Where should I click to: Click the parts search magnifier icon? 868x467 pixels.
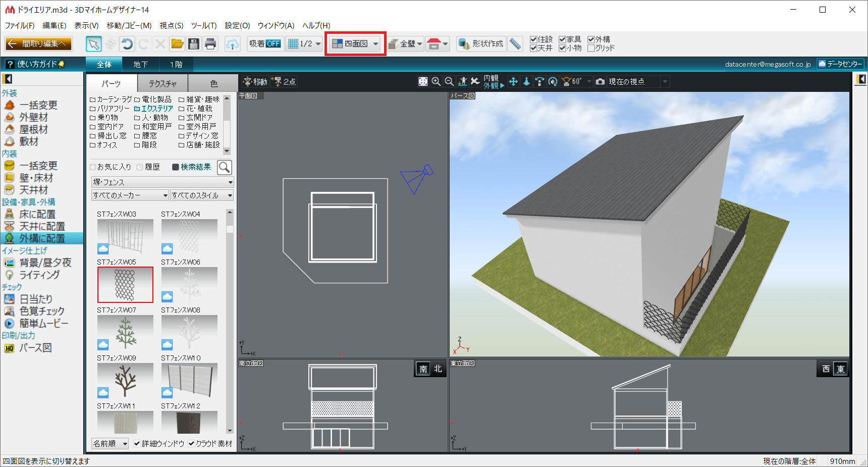[x=224, y=167]
